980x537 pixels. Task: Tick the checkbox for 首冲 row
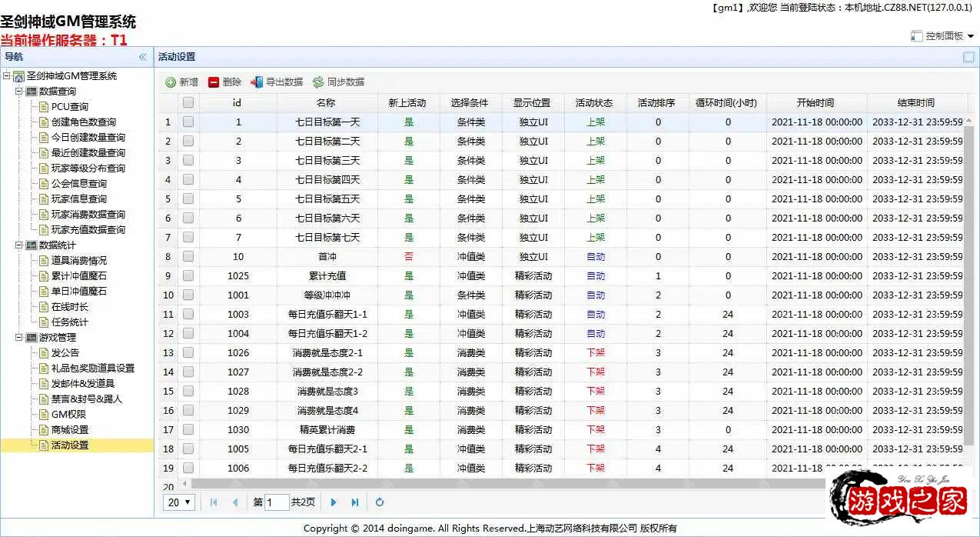[188, 256]
